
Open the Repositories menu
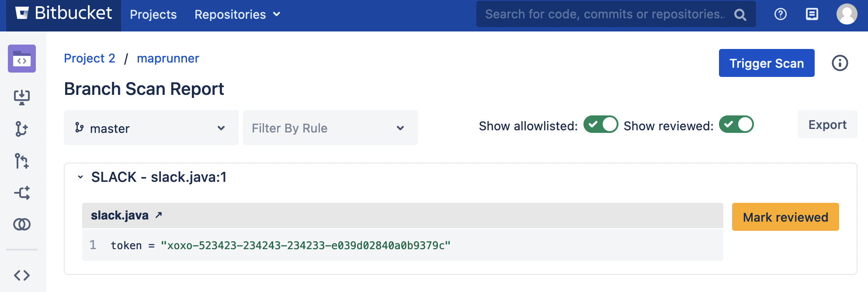[x=237, y=14]
